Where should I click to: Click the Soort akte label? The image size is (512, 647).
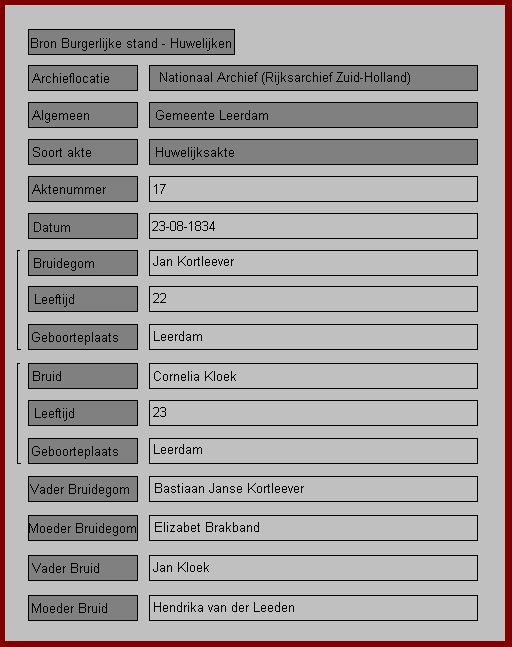click(83, 152)
